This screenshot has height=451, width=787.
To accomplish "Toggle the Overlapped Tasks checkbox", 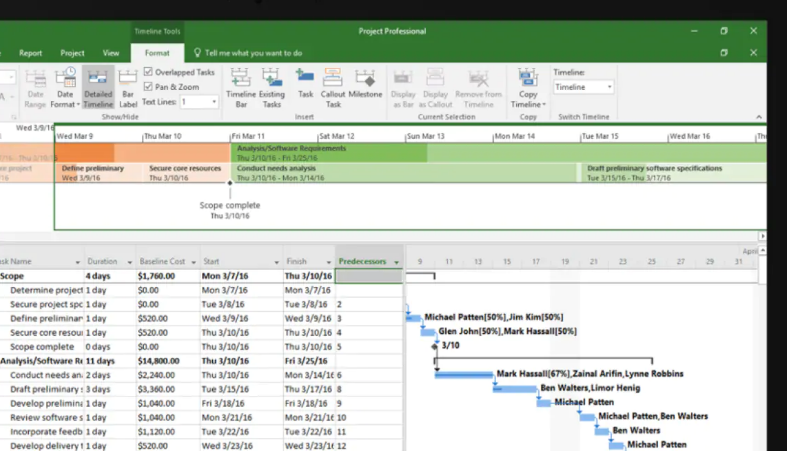I will tap(148, 72).
